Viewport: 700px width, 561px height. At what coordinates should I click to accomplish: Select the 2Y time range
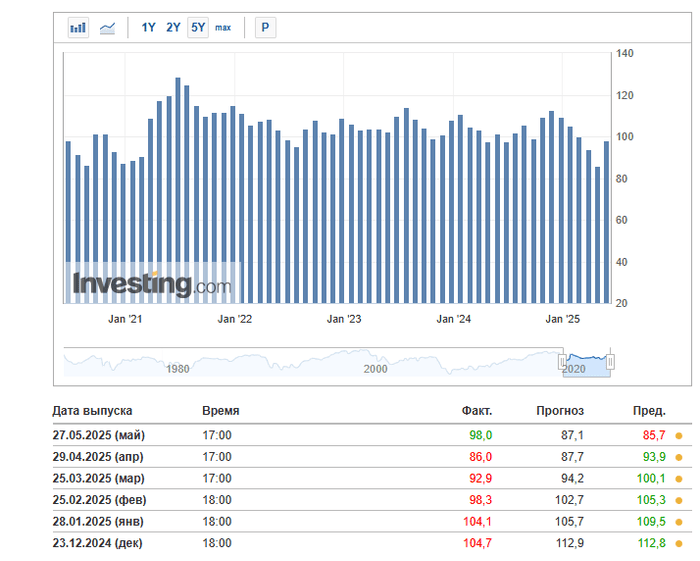click(173, 28)
